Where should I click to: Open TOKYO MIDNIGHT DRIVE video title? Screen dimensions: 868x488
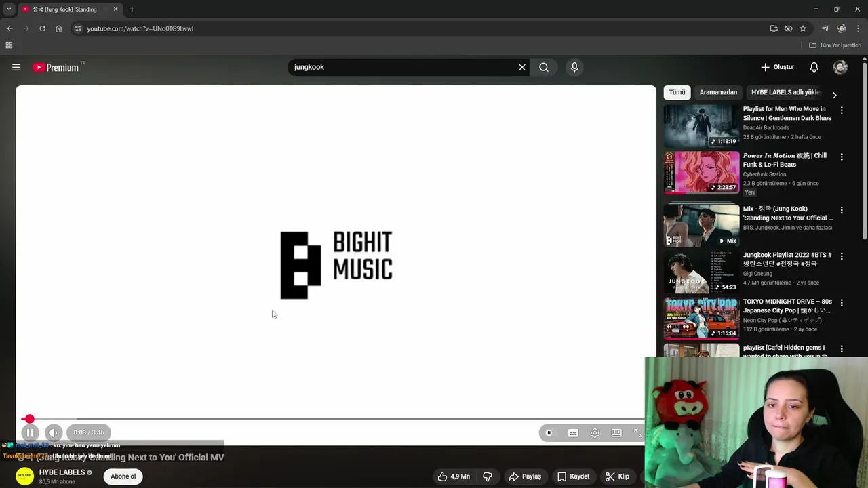pos(787,306)
